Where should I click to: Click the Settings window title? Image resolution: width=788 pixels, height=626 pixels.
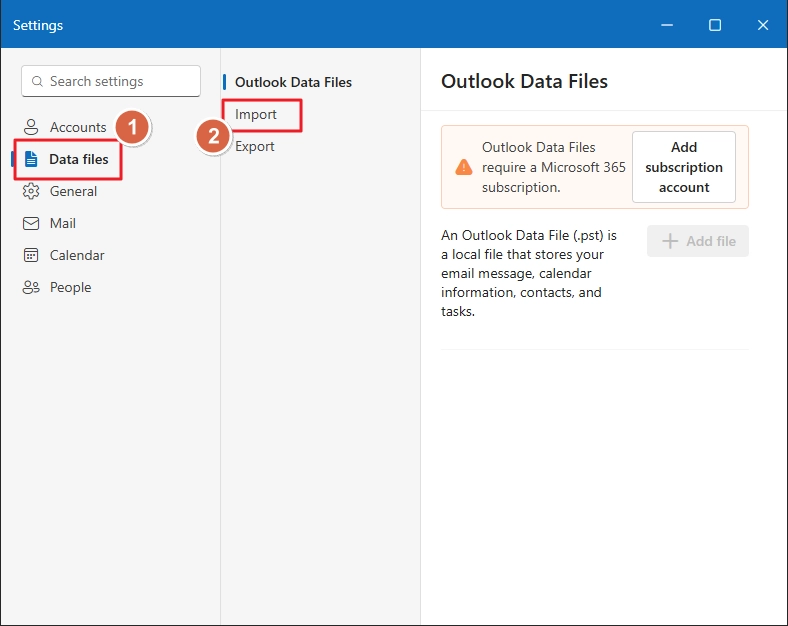point(38,25)
